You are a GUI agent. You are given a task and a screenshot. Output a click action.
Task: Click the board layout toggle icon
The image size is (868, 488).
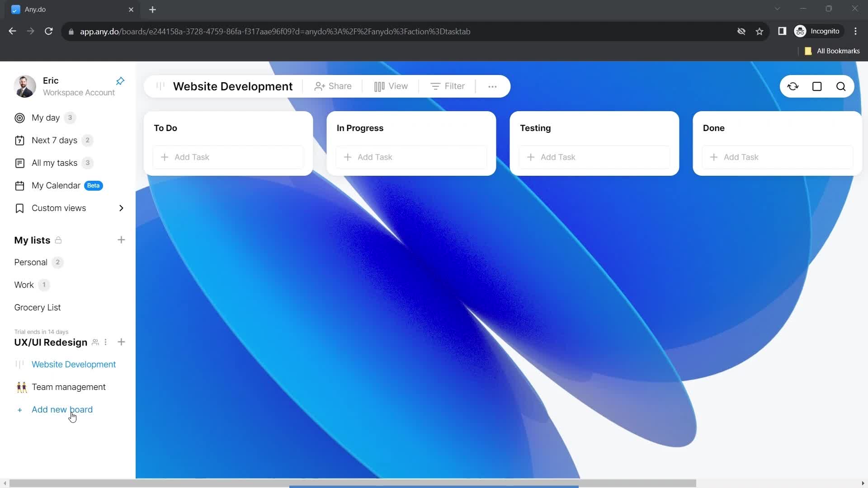pyautogui.click(x=817, y=86)
